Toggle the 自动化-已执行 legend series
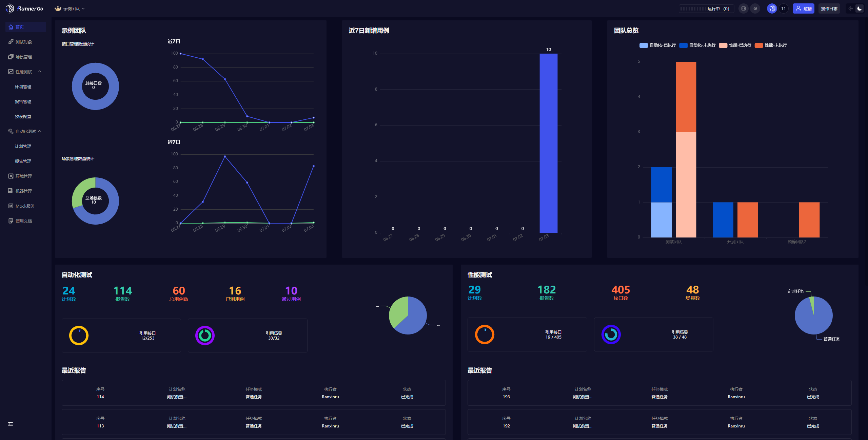868x440 pixels. pos(644,45)
